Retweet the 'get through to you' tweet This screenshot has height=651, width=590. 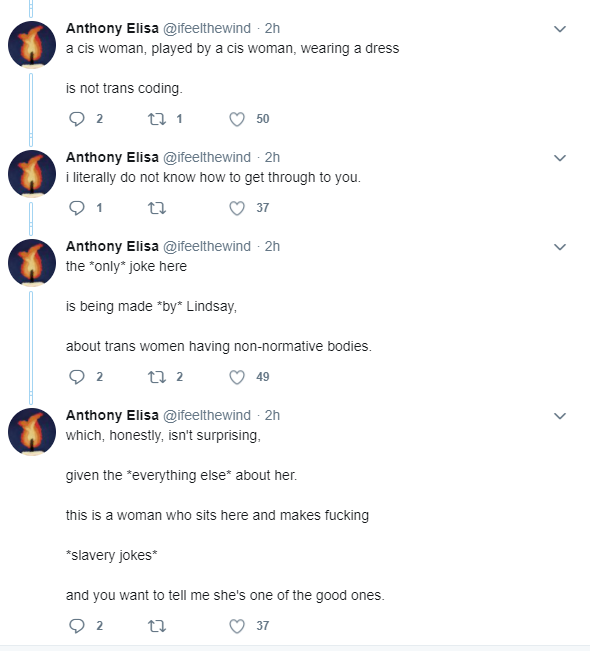click(x=157, y=208)
